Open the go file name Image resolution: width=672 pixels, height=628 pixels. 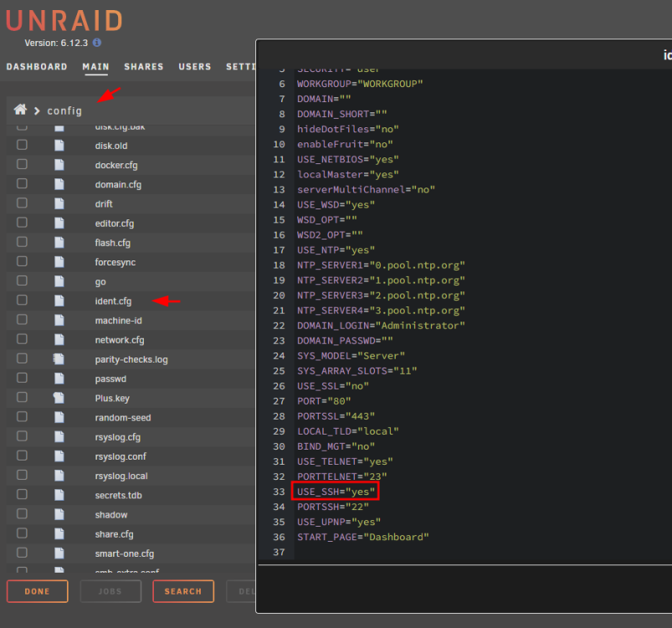click(x=100, y=282)
